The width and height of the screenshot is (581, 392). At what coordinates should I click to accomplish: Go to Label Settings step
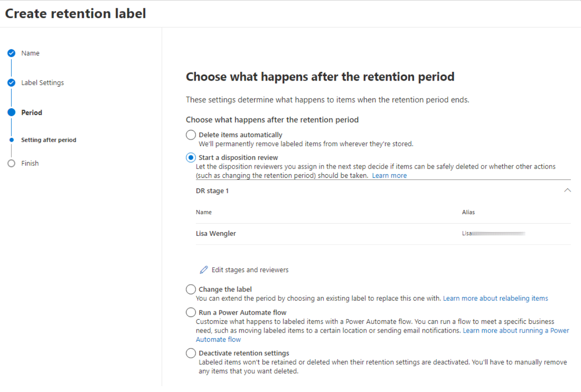coord(42,83)
